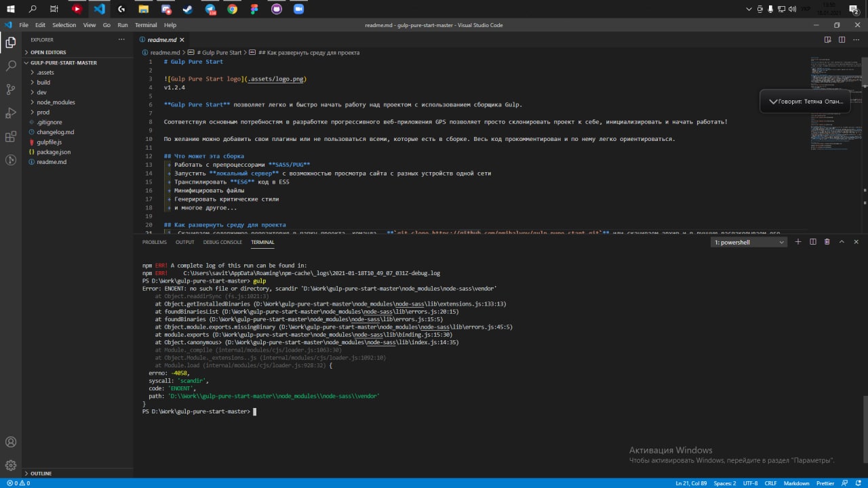
Task: Switch to the Output panel tab
Action: click(x=185, y=242)
